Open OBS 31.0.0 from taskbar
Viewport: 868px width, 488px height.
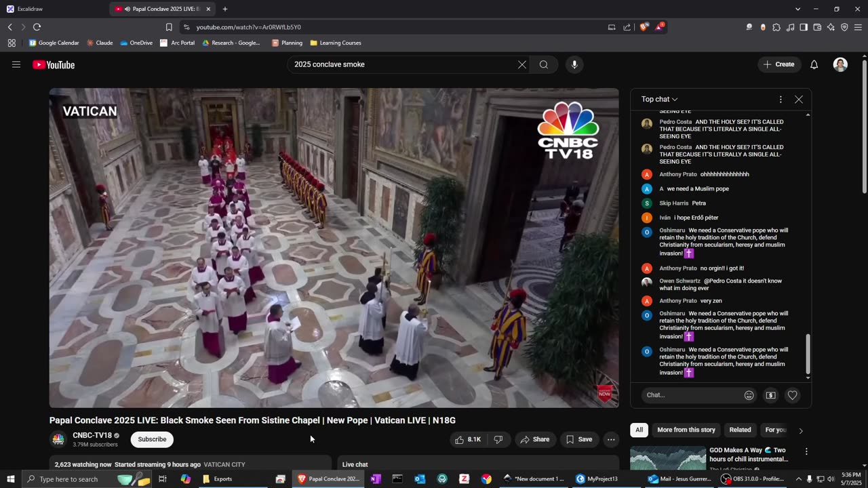753,479
